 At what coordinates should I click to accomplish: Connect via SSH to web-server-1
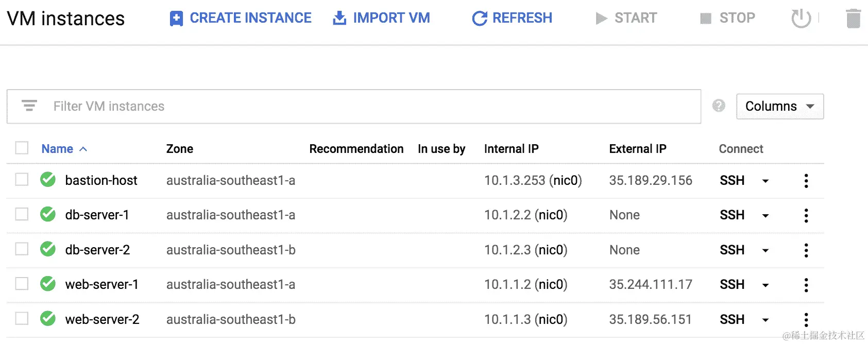pos(732,284)
